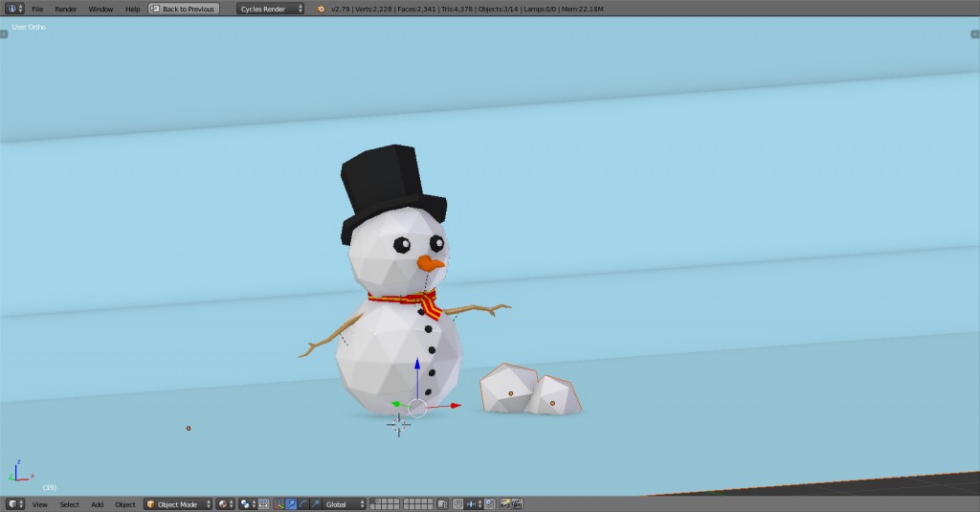Toggle the 3D manipulator widget
This screenshot has height=512, width=980.
click(x=278, y=504)
